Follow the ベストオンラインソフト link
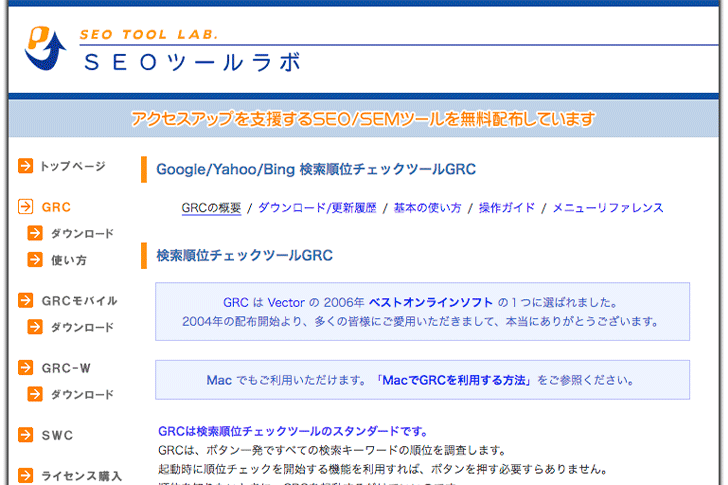 coord(430,303)
